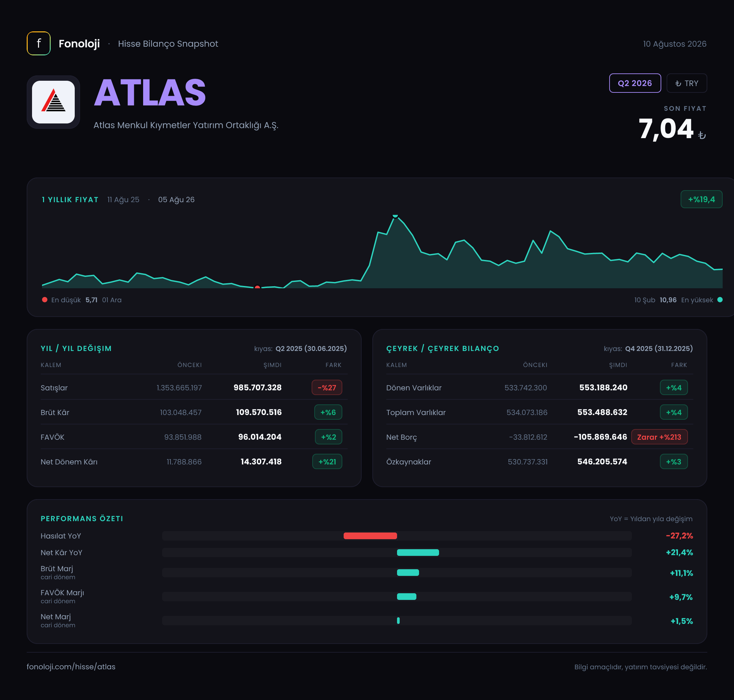The image size is (734, 700).
Task: Click the +1,5% Net Marj value
Action: click(x=682, y=621)
